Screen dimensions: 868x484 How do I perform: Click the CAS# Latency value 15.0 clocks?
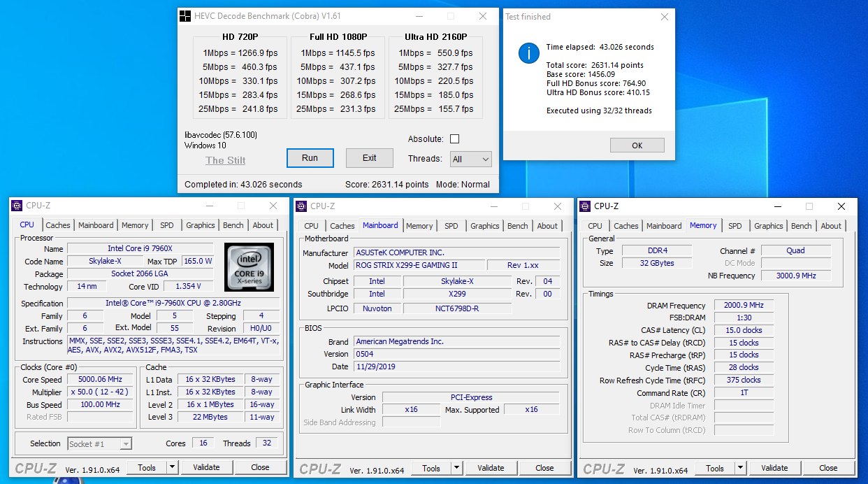point(744,330)
